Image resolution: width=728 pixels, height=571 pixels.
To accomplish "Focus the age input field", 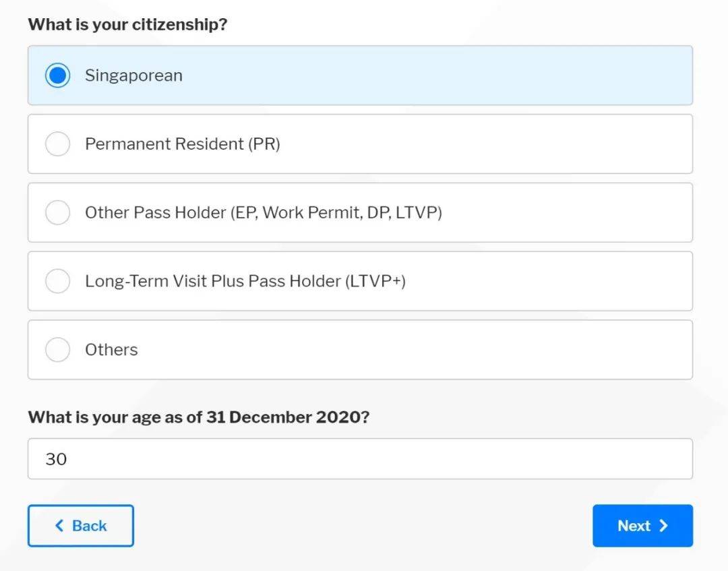I will 360,459.
